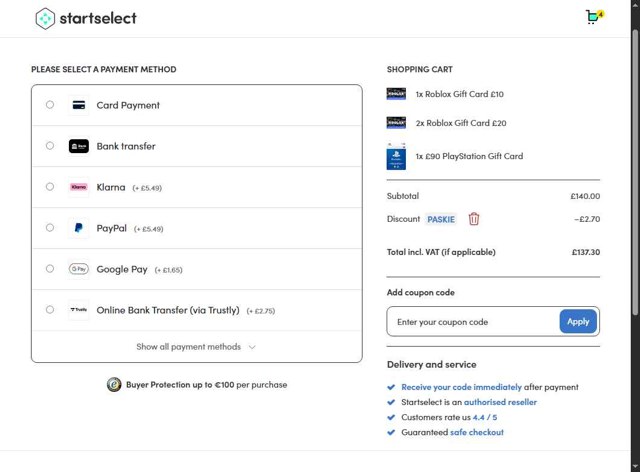Click the Google Pay (+ £1.65) surcharge text
The width and height of the screenshot is (640, 472).
[168, 270]
